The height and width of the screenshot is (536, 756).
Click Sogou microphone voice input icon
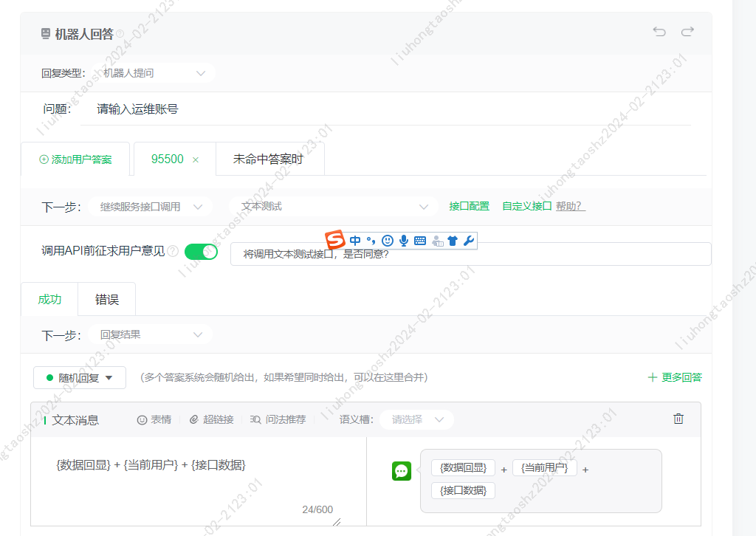[404, 241]
